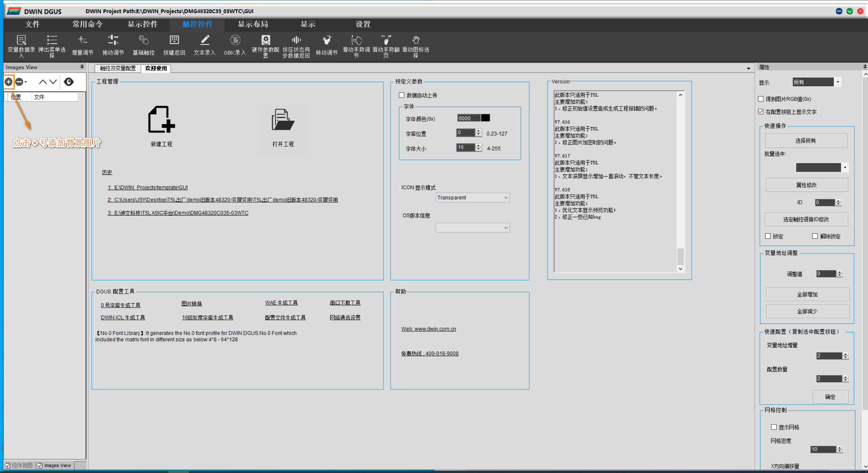Move image down with down arrow
The height and width of the screenshot is (473, 868).
pyautogui.click(x=53, y=82)
